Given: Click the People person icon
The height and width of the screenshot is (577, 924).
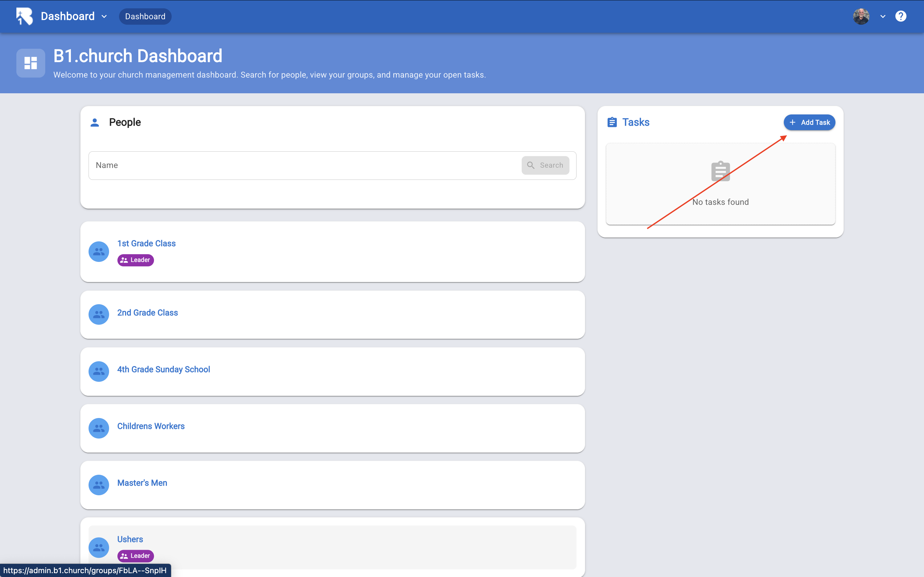Looking at the screenshot, I should point(95,122).
